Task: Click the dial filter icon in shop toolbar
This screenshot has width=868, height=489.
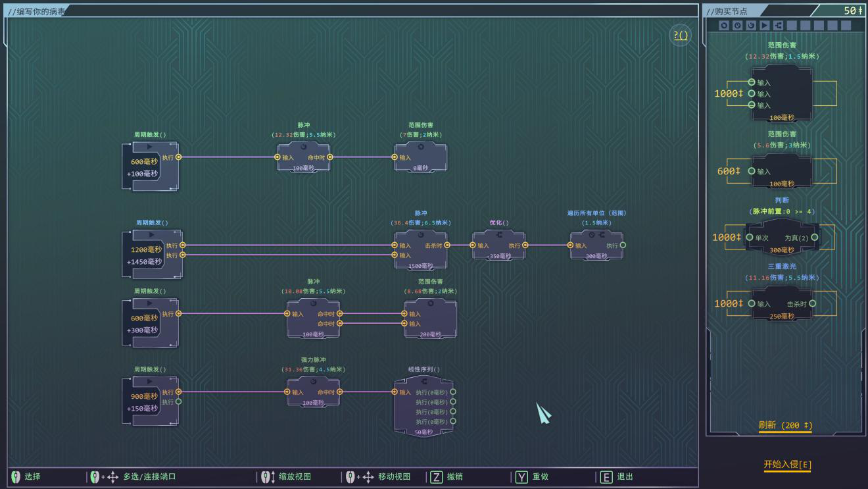Action: 738,26
